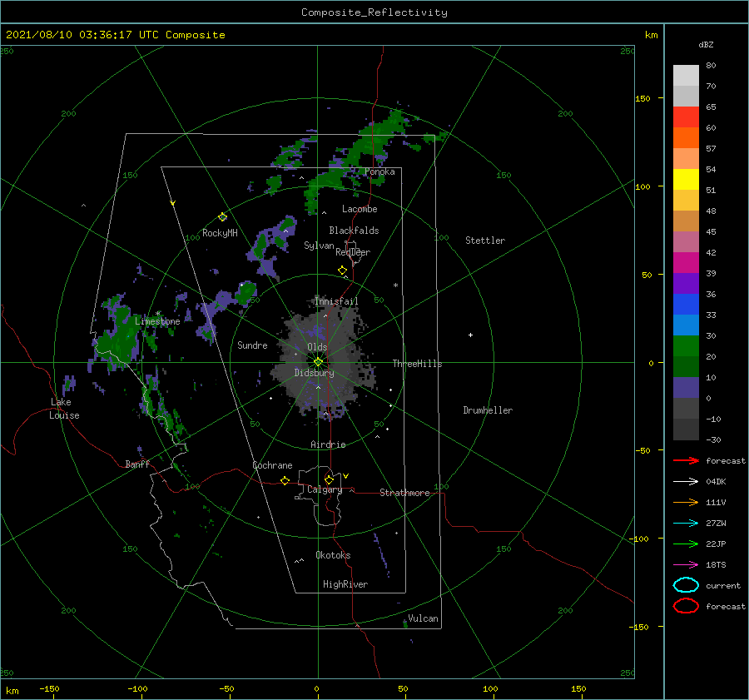749x700 pixels.
Task: Click the green echo cluster west of Limestone
Action: pos(117,335)
